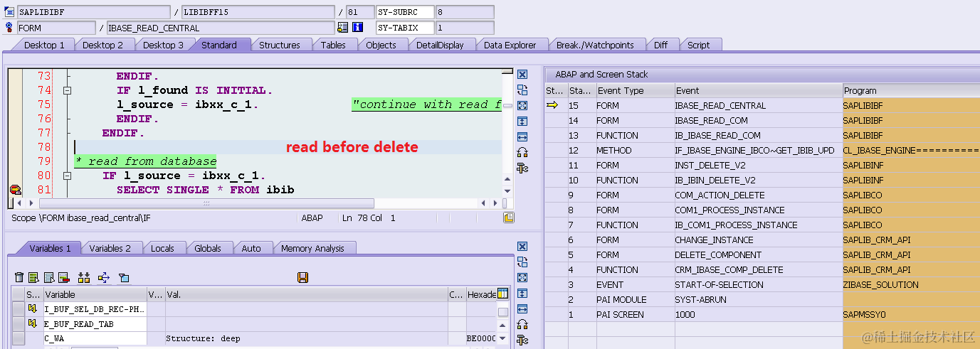Open column configuration icon in variables table
Image resolution: width=980 pixels, height=349 pixels.
[x=503, y=294]
